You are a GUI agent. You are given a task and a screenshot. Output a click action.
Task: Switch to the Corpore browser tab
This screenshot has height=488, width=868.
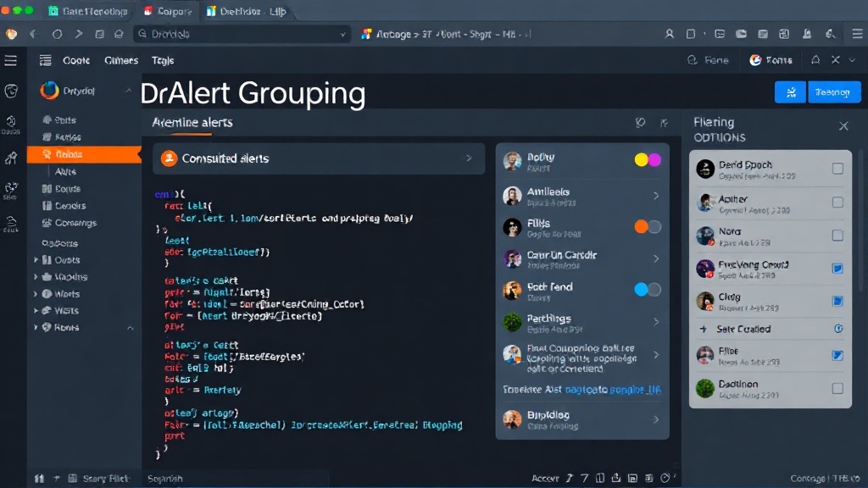[x=169, y=11]
